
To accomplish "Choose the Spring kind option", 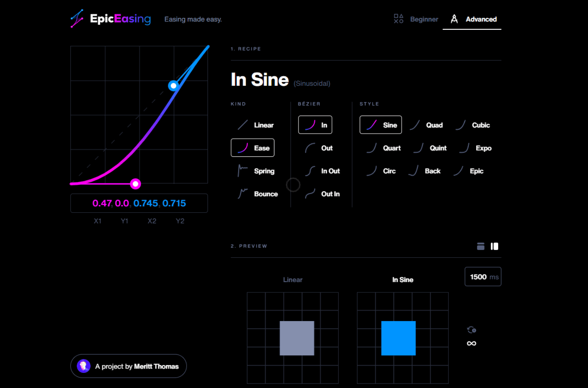I will point(256,171).
